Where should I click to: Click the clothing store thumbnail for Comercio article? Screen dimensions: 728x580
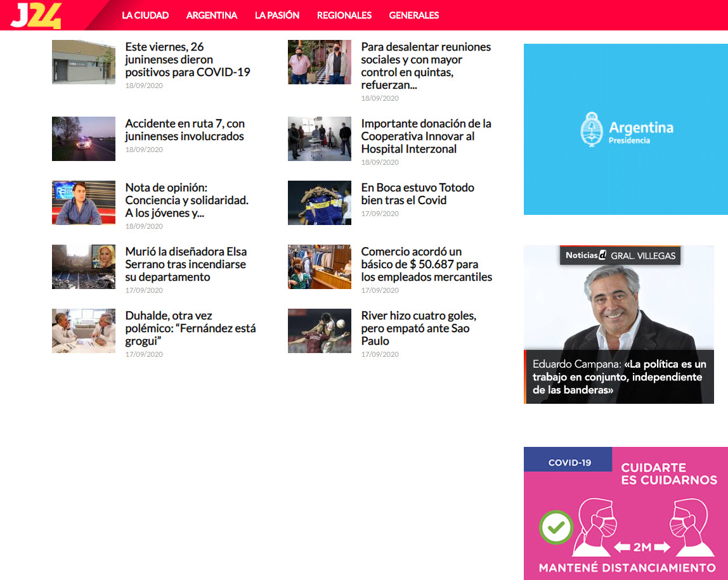click(320, 267)
